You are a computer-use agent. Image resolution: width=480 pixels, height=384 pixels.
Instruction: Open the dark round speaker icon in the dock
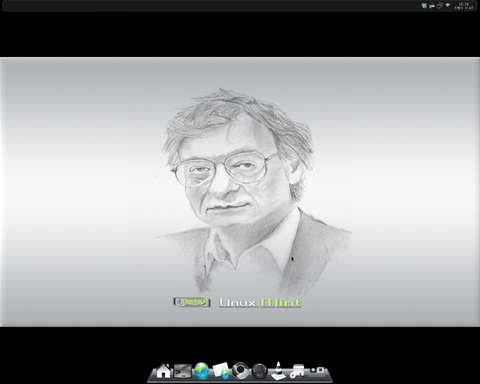point(259,371)
